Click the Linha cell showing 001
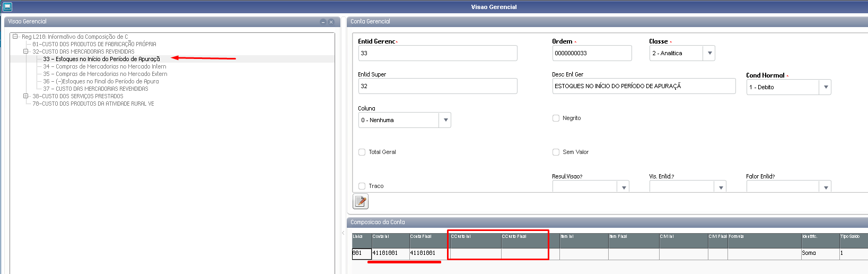 [362, 253]
